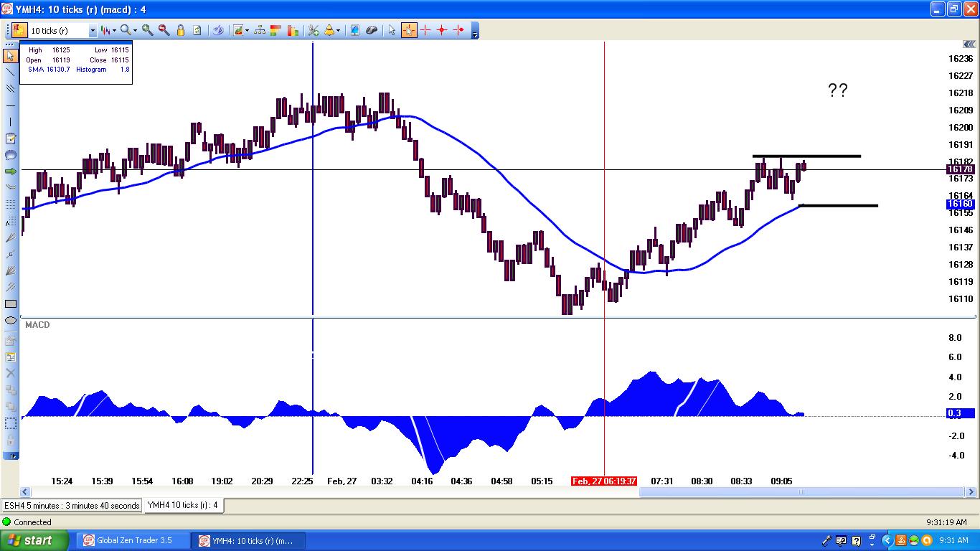
Task: Switch to the standard arrow pointer mode
Action: (x=391, y=30)
